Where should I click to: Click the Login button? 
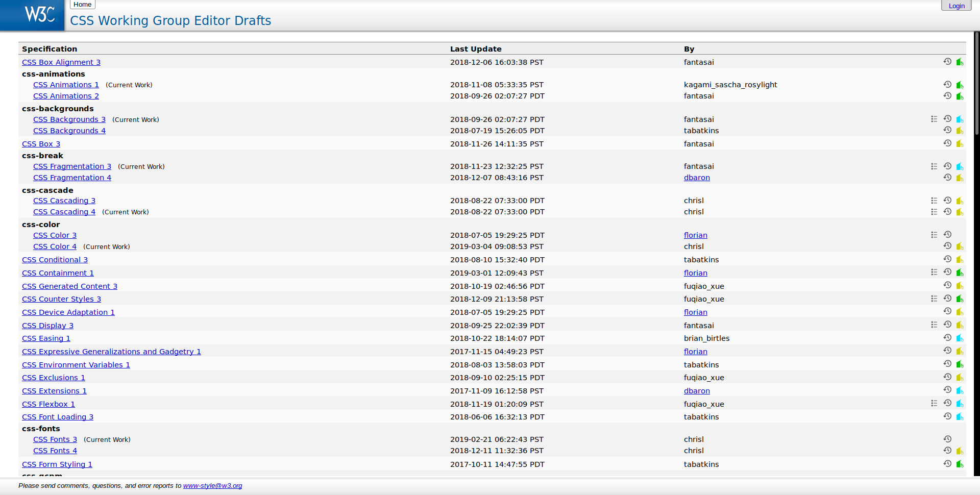[957, 6]
